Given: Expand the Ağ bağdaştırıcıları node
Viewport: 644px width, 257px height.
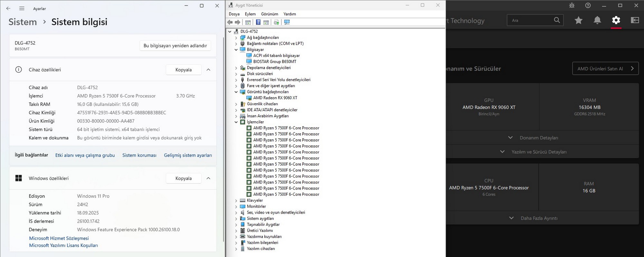Looking at the screenshot, I should [236, 38].
